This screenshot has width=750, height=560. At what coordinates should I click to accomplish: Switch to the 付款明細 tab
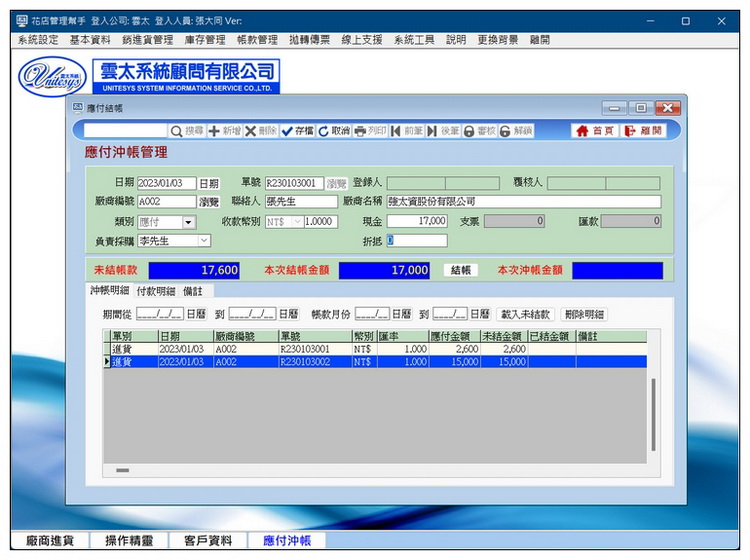click(155, 291)
